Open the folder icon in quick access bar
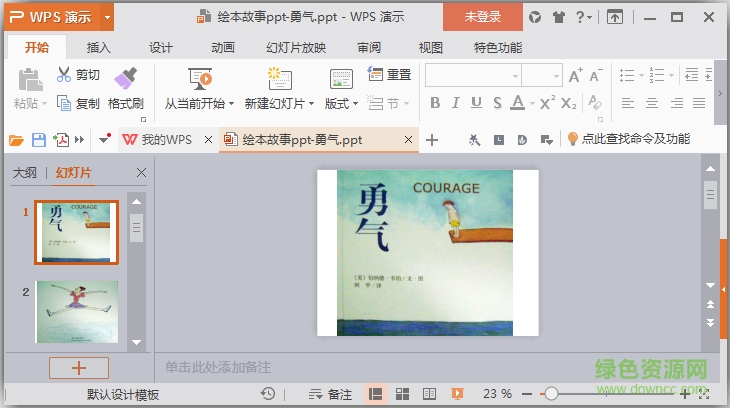Screen dimensions: 730x408 (16, 140)
